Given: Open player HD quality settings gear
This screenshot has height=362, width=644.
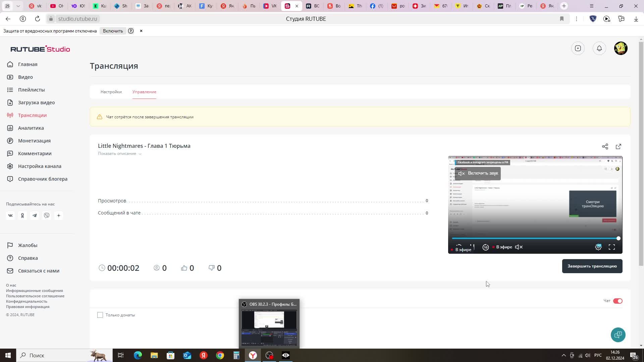Looking at the screenshot, I should [598, 247].
